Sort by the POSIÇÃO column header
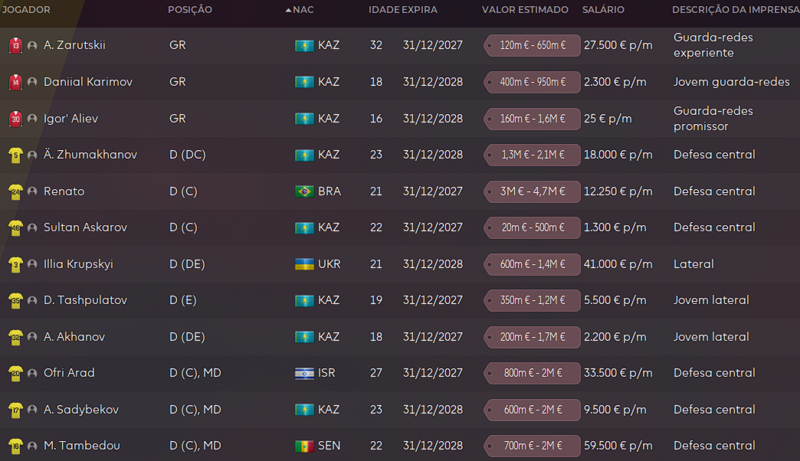Viewport: 800px width, 461px height. pyautogui.click(x=190, y=10)
